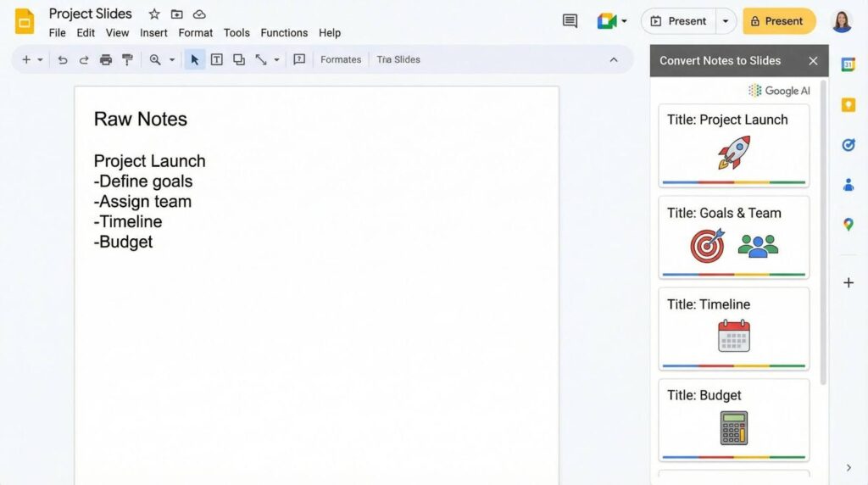Image resolution: width=868 pixels, height=485 pixels.
Task: Expand the line tool dropdown arrow
Action: coord(276,60)
